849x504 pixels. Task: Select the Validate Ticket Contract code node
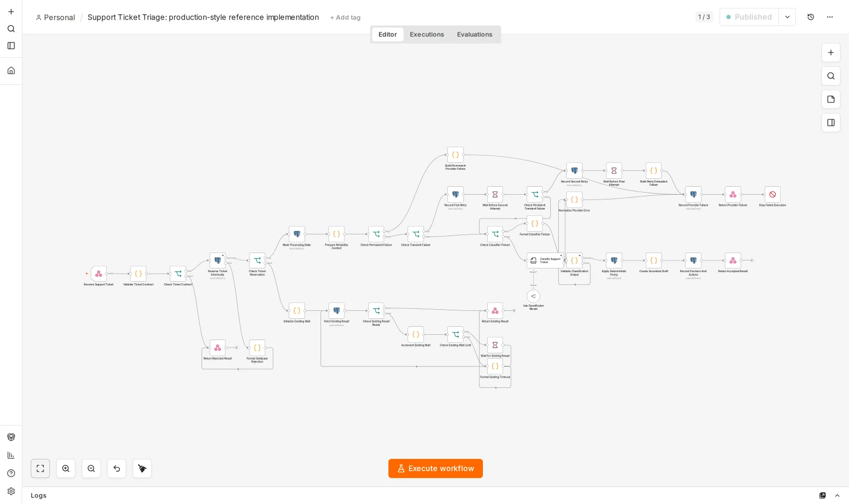(x=138, y=274)
